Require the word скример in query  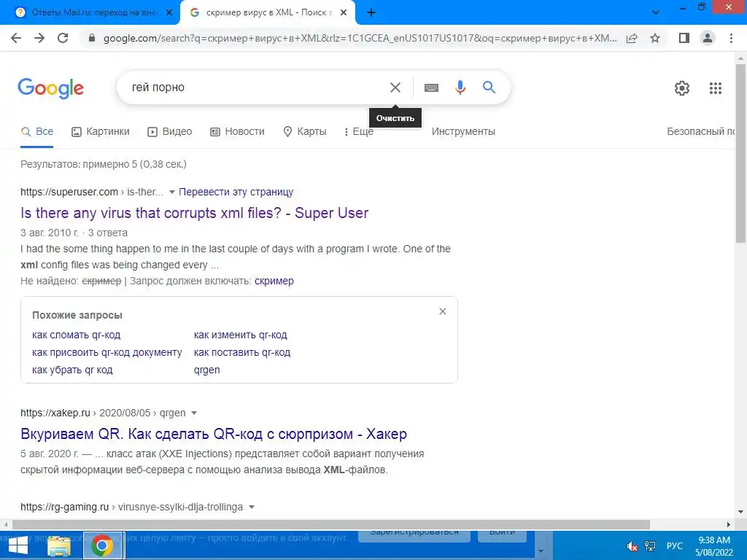(274, 281)
